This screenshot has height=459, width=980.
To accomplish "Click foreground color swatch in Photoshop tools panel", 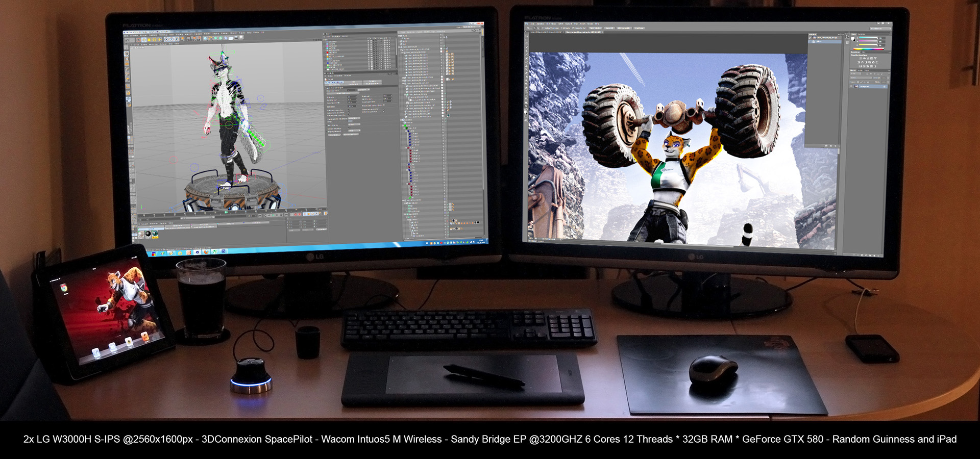I will (x=525, y=112).
